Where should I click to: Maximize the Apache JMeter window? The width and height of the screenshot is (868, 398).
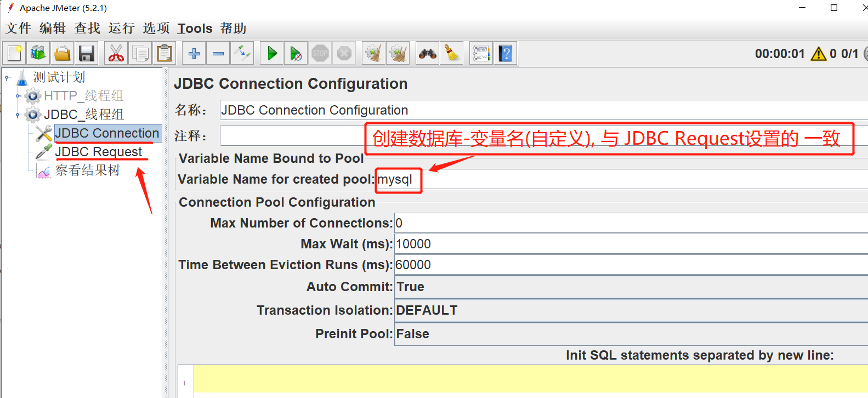(834, 8)
